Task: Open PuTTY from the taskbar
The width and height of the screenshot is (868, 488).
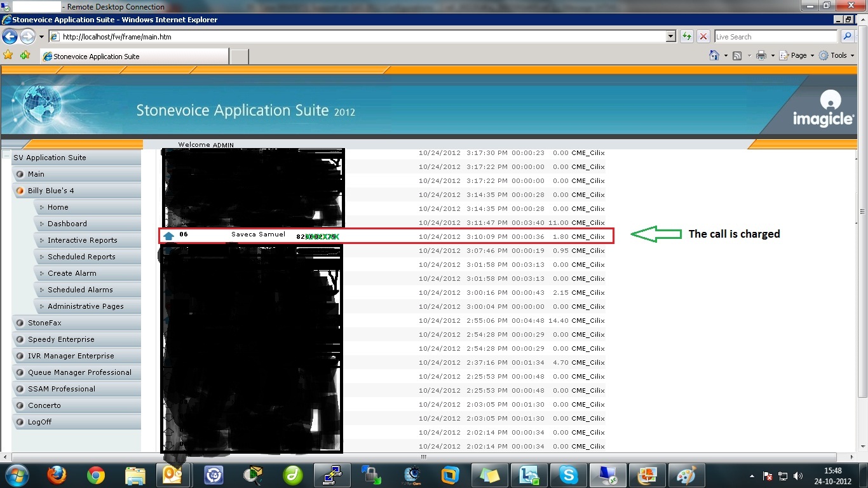Action: tap(332, 475)
